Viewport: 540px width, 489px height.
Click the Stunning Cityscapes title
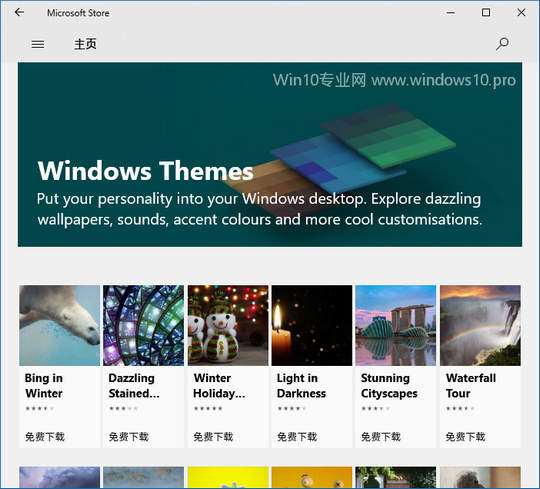(x=389, y=386)
